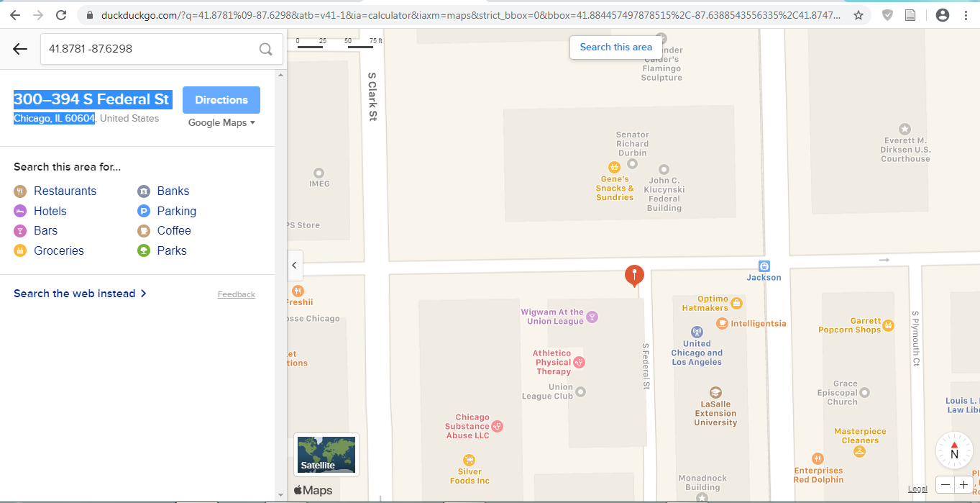The width and height of the screenshot is (980, 503).
Task: Bookmark this page with the star icon
Action: [858, 15]
